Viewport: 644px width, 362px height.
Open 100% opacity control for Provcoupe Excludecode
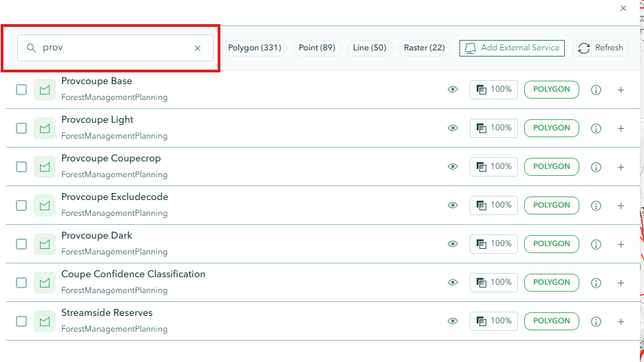point(494,205)
